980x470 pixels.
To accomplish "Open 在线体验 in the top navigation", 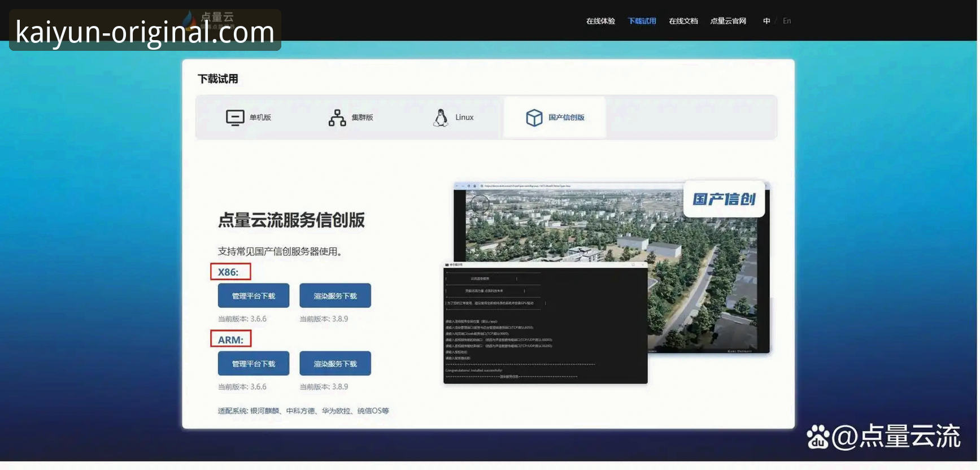I will coord(600,21).
